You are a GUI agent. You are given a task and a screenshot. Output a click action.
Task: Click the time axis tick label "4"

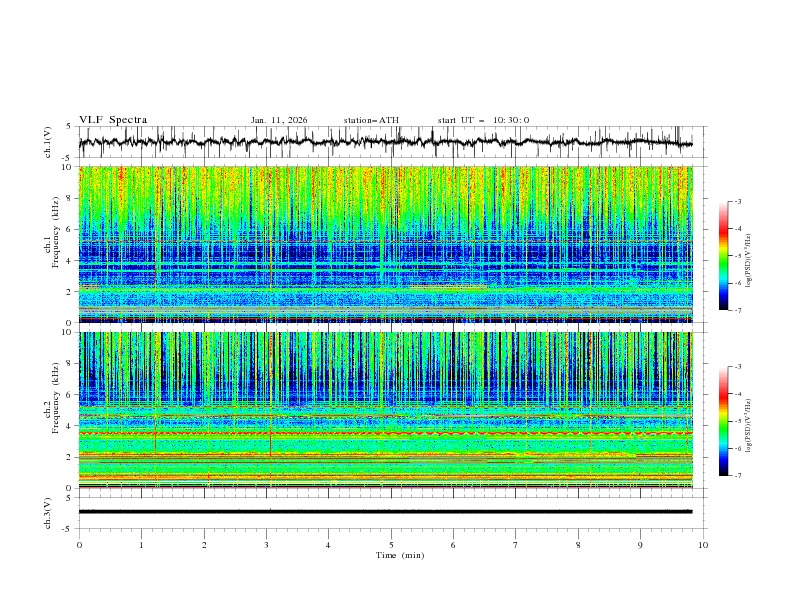tap(328, 545)
